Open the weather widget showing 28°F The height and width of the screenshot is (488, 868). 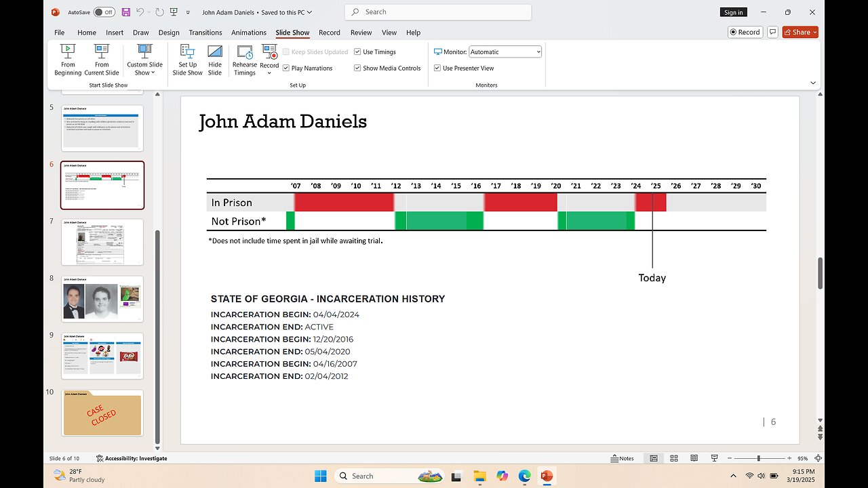(x=78, y=476)
